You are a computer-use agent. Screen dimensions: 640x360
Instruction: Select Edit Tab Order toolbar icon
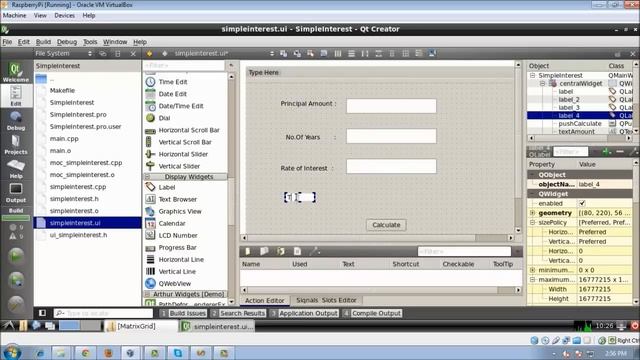pos(324,53)
